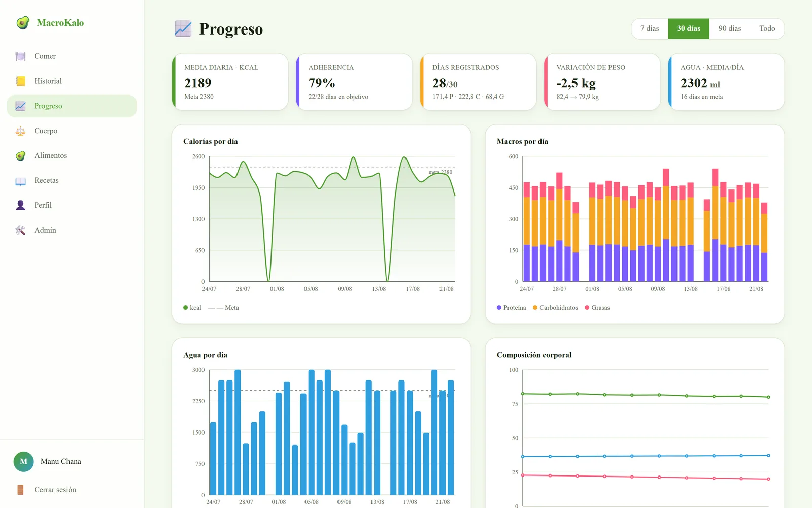Viewport: 812px width, 508px height.
Task: Toggle Proteína series in macros legend
Action: click(x=511, y=308)
